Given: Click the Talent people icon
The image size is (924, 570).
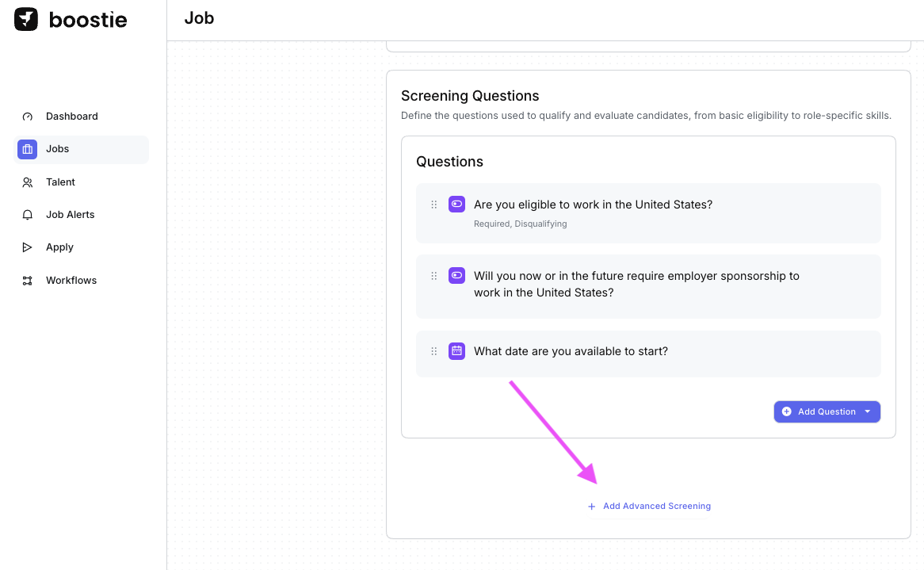Looking at the screenshot, I should [x=28, y=182].
